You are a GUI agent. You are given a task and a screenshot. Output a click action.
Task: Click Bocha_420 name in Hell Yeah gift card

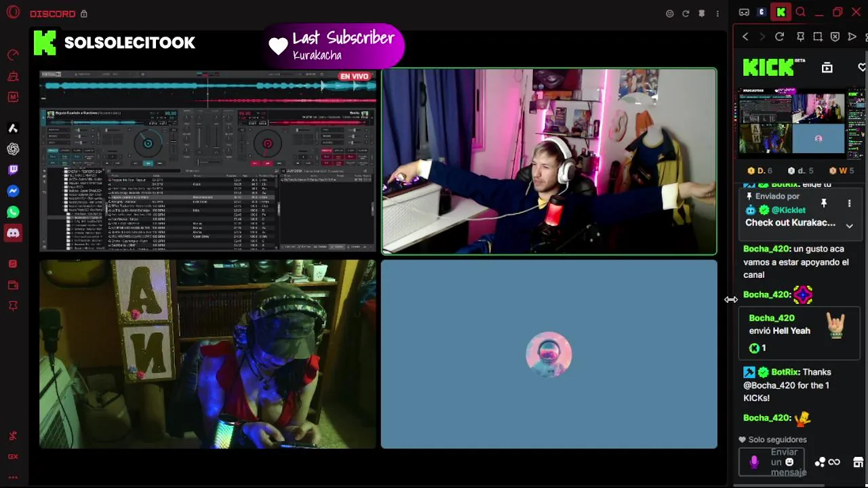coord(772,318)
